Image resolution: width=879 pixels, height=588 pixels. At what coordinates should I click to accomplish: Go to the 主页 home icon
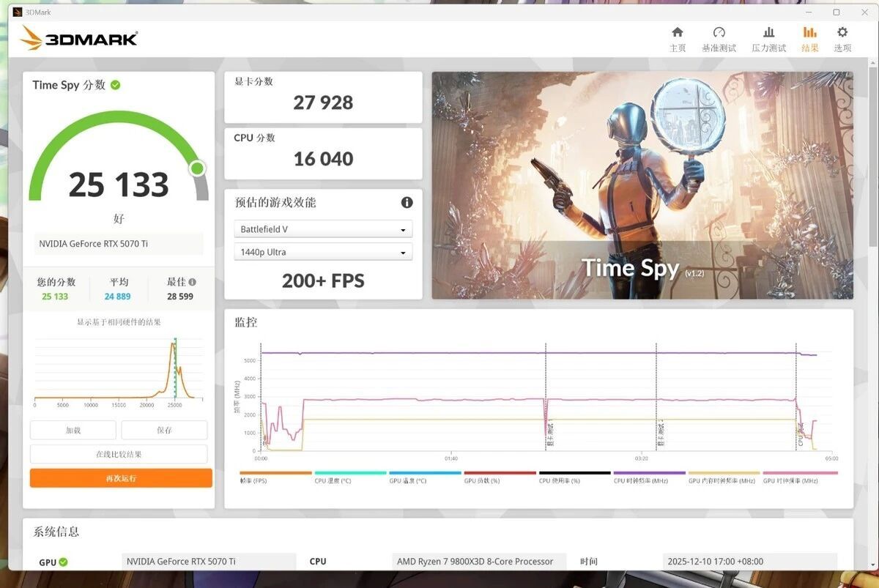[678, 32]
